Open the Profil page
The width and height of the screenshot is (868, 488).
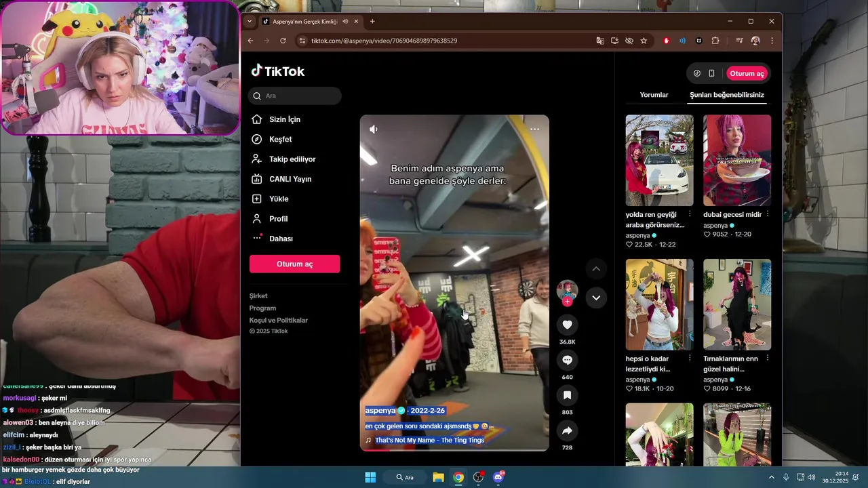(x=269, y=219)
